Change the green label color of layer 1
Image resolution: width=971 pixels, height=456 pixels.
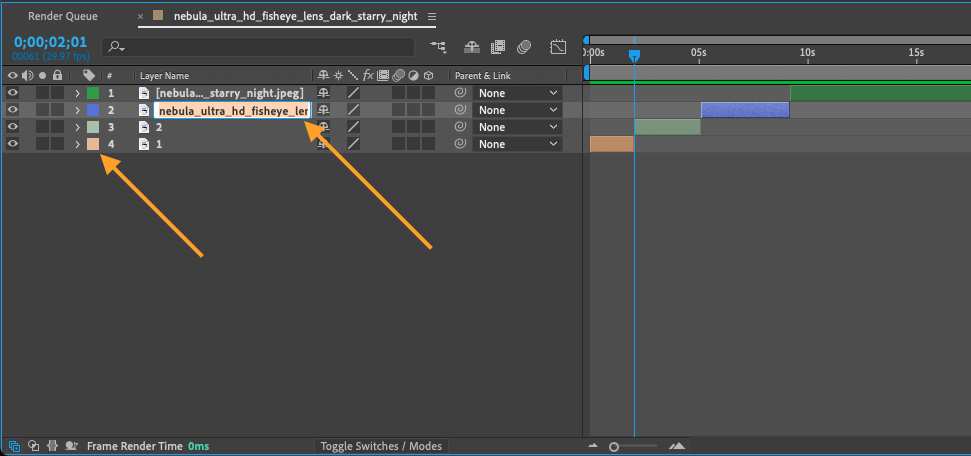point(93,93)
